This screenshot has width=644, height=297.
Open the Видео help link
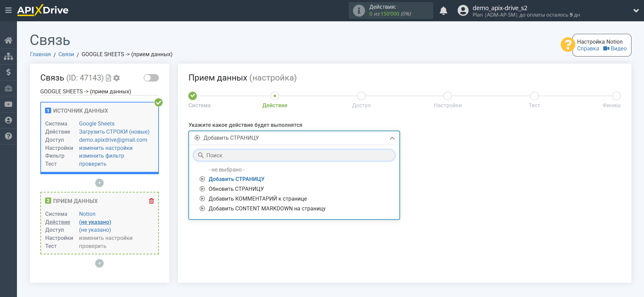615,49
